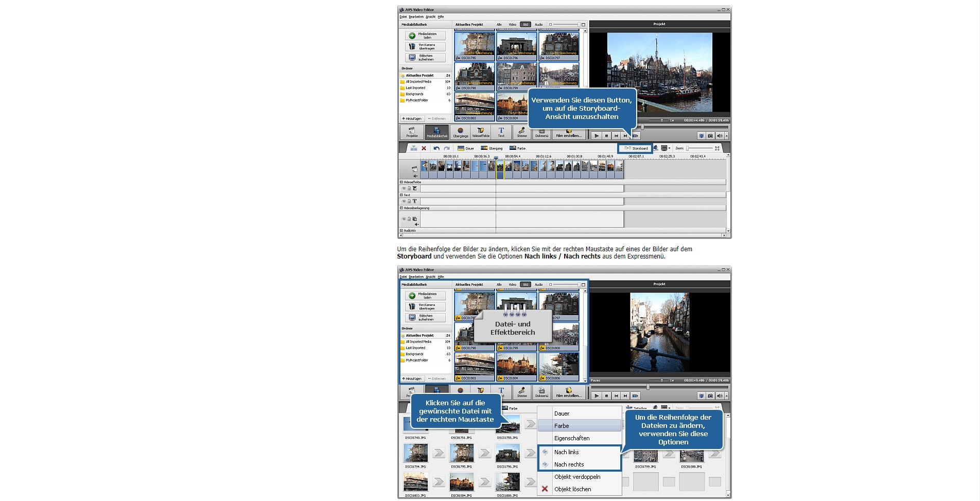Select Mediabibliothek button in timeline-view window
Viewport: 980px width, 501px height.
click(437, 132)
